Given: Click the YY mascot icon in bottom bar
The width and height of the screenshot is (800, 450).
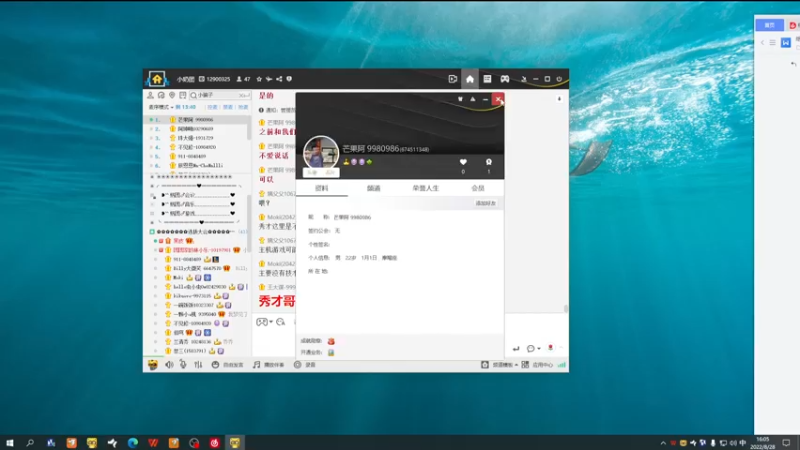Looking at the screenshot, I should [x=153, y=364].
